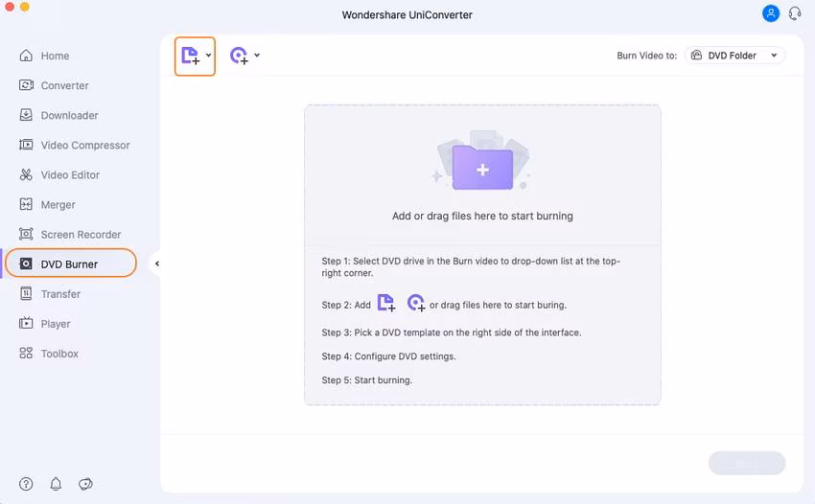This screenshot has width=815, height=504.
Task: Minimize the window with the yellow button
Action: (x=24, y=7)
